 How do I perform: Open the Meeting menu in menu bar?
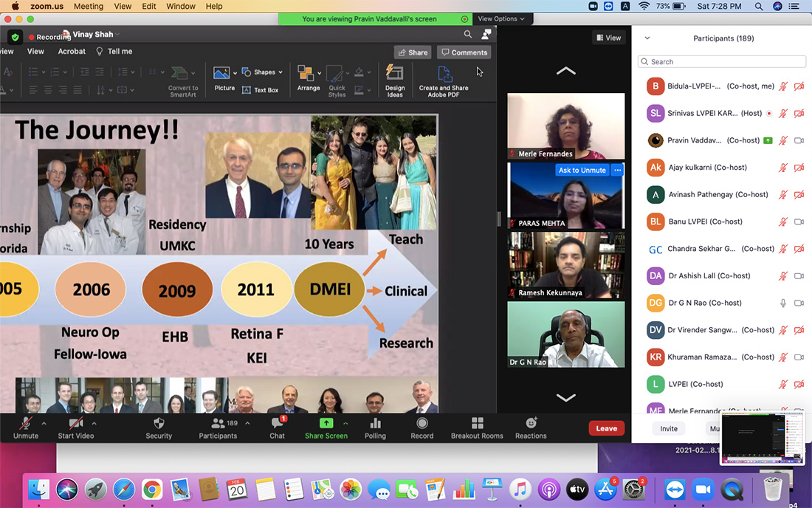tap(89, 7)
